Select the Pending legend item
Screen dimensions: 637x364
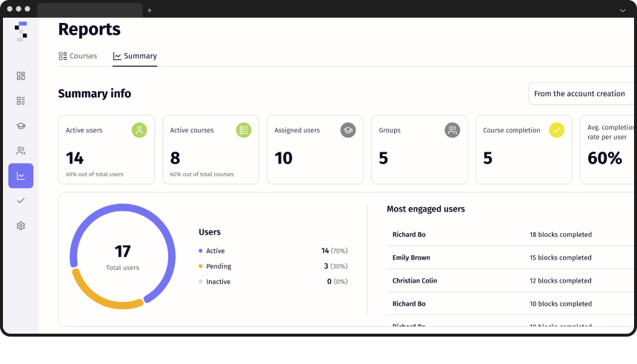point(219,266)
